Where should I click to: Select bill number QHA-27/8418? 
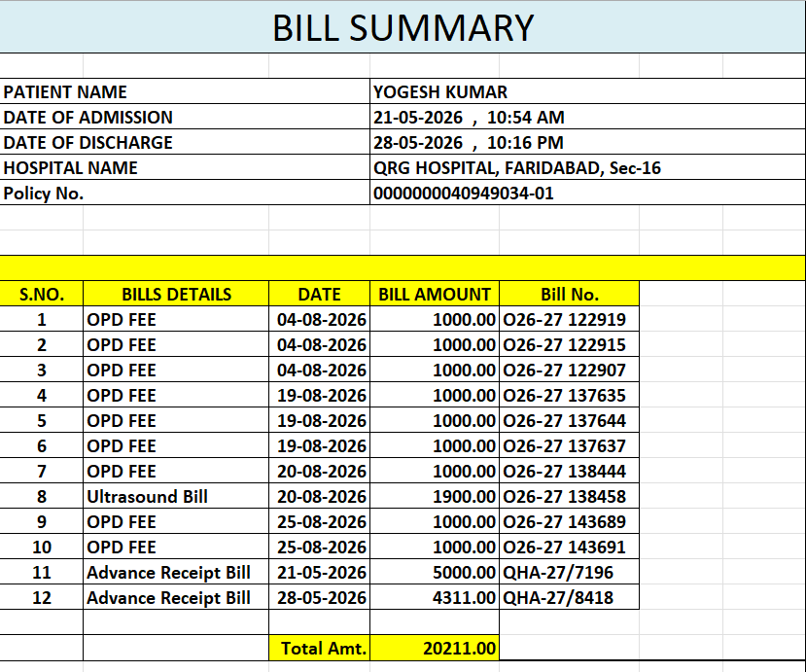coord(569,597)
